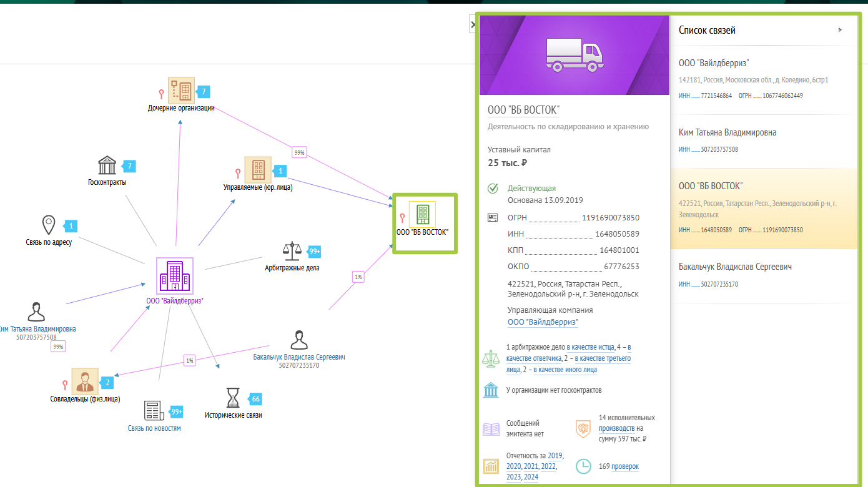Click badge 7 beside Дочерние организации

(203, 92)
